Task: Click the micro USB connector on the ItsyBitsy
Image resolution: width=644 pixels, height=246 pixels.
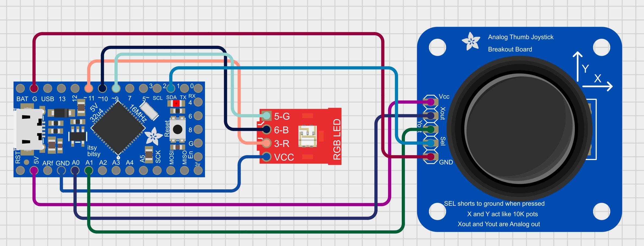Action: [x=28, y=129]
